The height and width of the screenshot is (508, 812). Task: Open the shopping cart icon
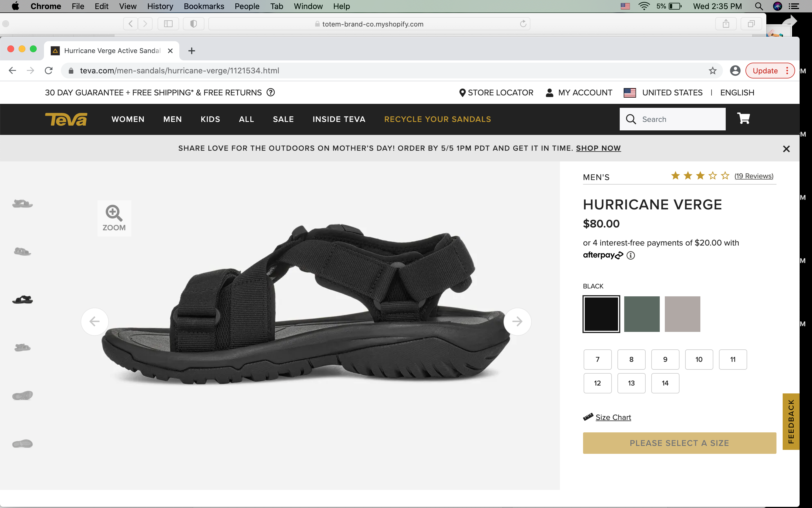pyautogui.click(x=743, y=118)
